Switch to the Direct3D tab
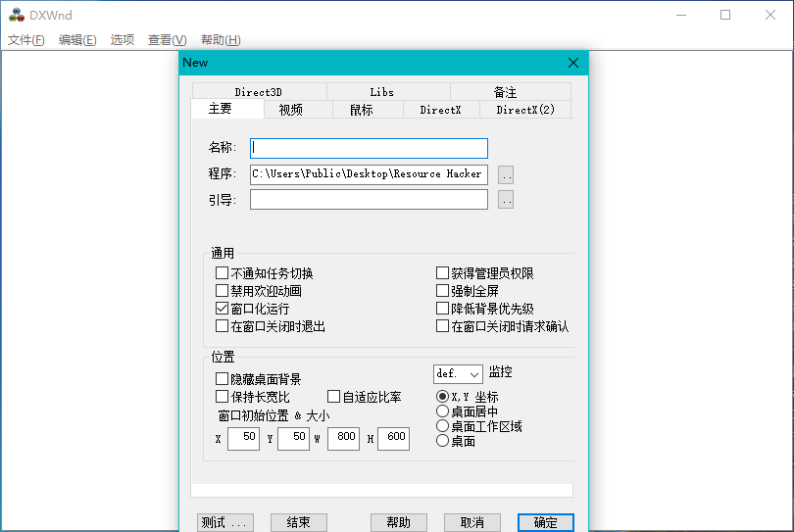 259,92
